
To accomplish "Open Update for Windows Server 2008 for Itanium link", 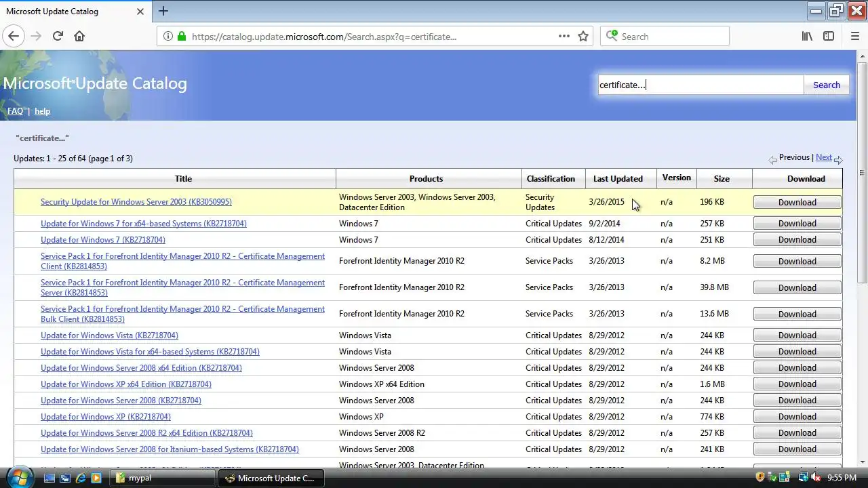I will [170, 449].
